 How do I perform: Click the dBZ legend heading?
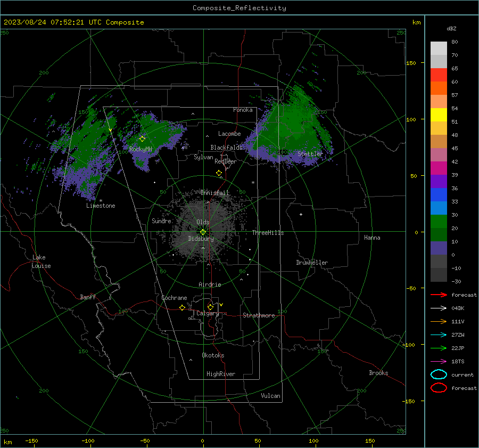[x=451, y=29]
